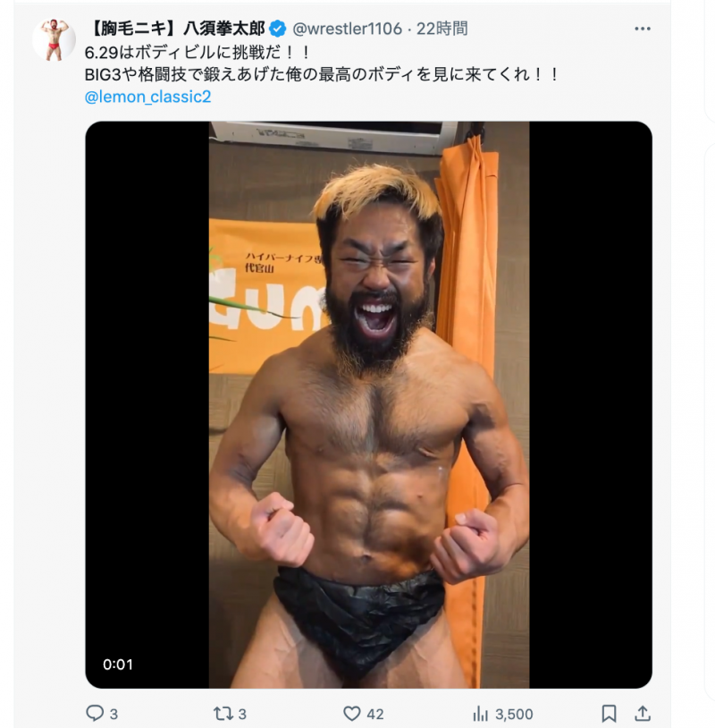715x728 pixels.
Task: Click the reply speech bubble icon
Action: [x=95, y=713]
